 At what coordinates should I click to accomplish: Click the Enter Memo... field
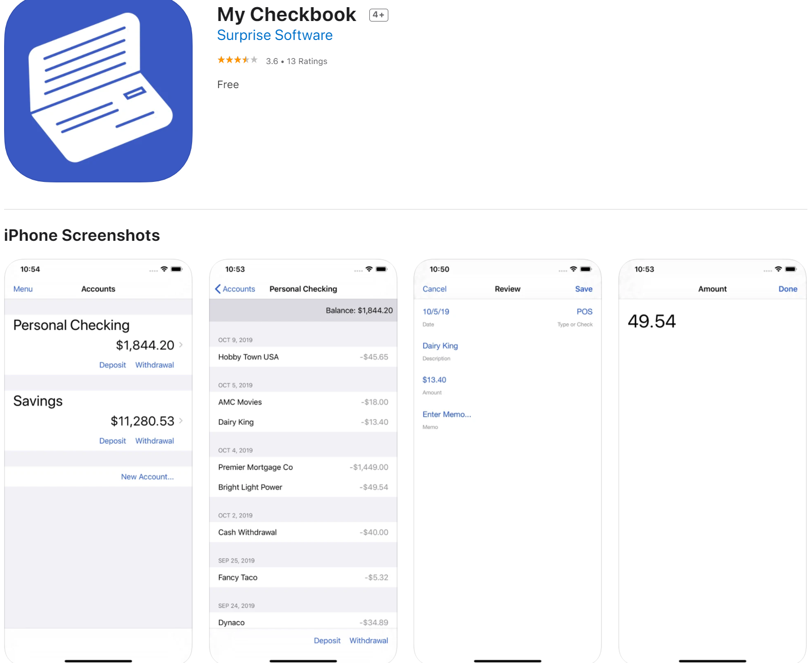coord(447,414)
